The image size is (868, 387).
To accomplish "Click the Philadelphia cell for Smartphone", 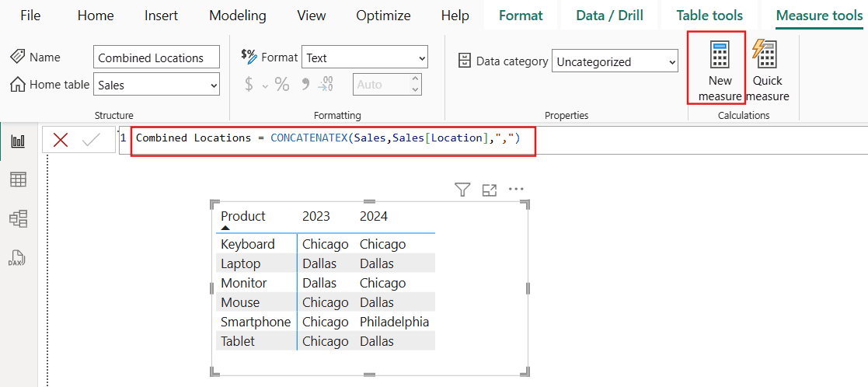I will point(394,322).
